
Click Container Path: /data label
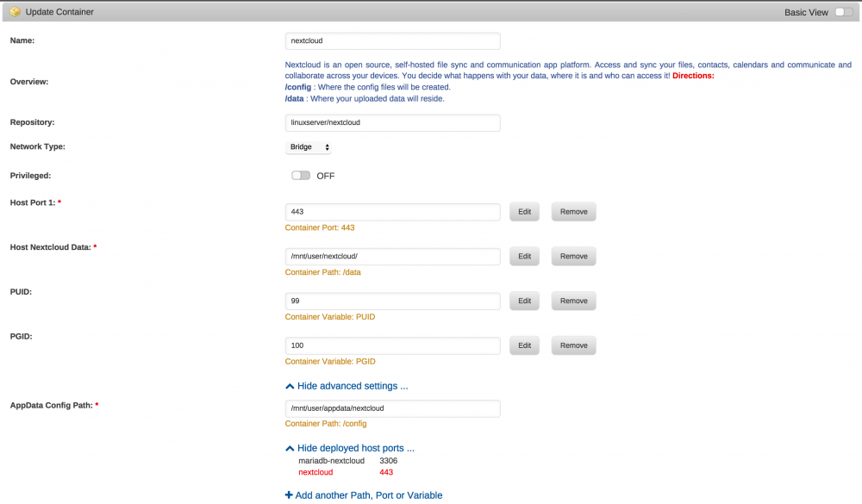point(322,272)
